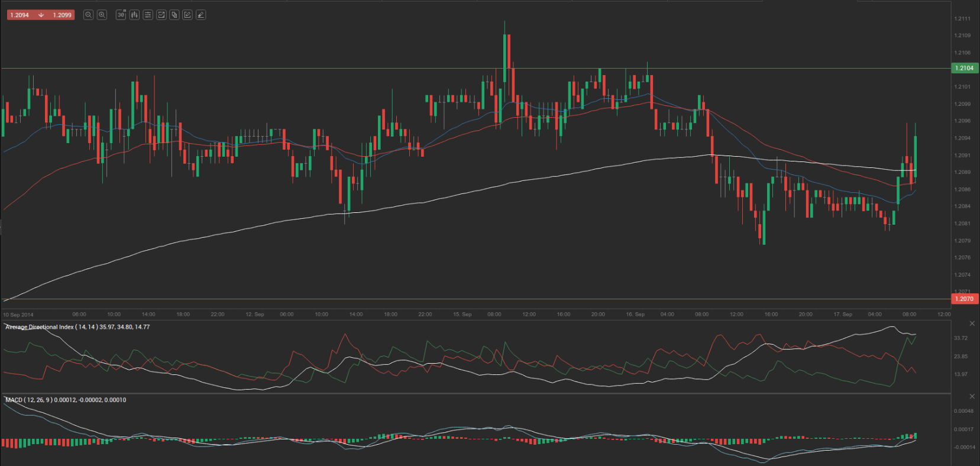Click the edit note icon in toolbar
Image resolution: width=980 pixels, height=466 pixels.
(x=187, y=15)
